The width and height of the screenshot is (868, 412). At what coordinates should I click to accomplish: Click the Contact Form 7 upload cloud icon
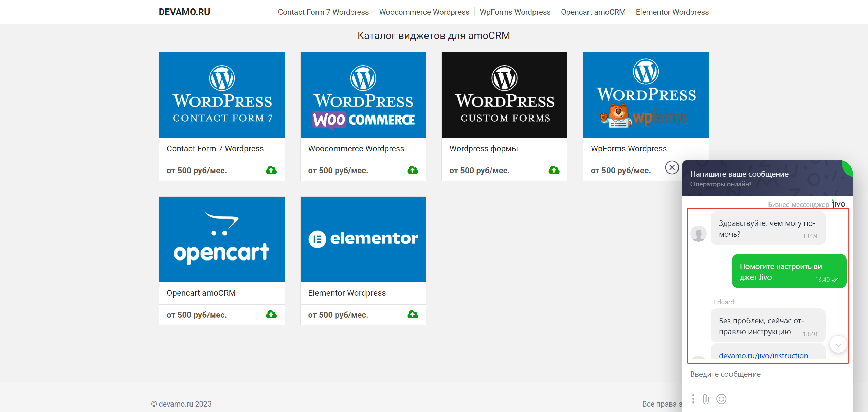pos(271,170)
